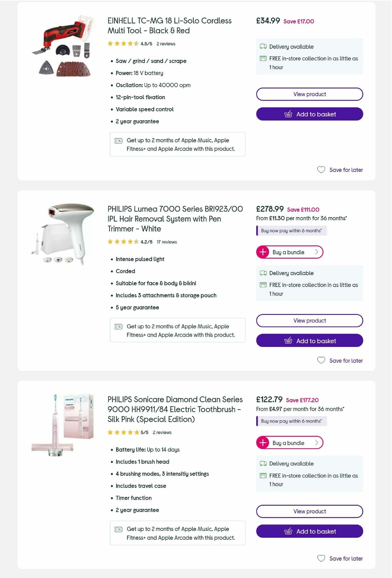Viewport: 392px width, 578px height.
Task: Click the calendar collection icon under Einhell delivery info
Action: 263,58
